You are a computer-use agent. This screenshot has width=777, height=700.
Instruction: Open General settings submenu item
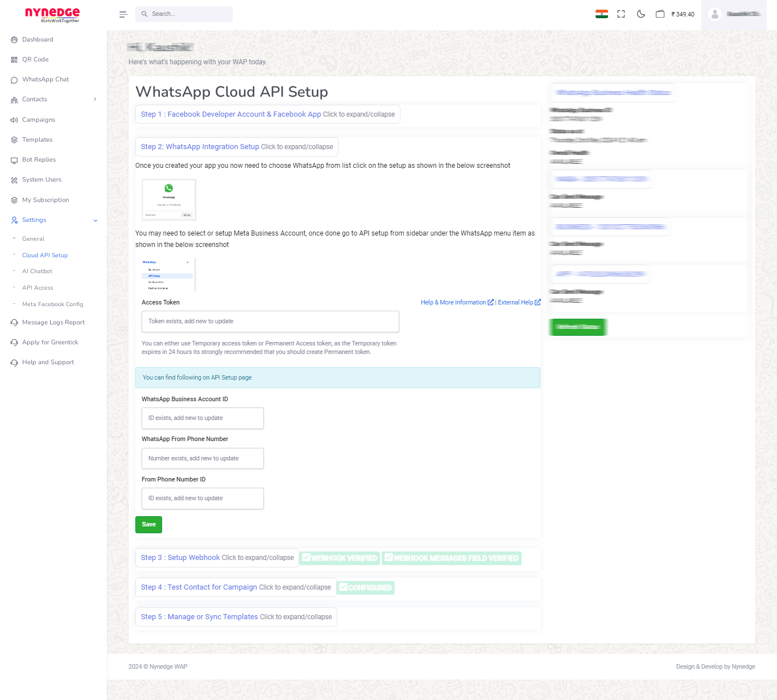coord(33,239)
